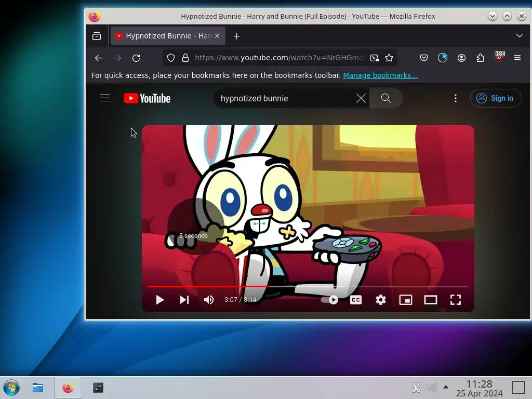Click the URL address bar
The width and height of the screenshot is (532, 399).
(280, 58)
